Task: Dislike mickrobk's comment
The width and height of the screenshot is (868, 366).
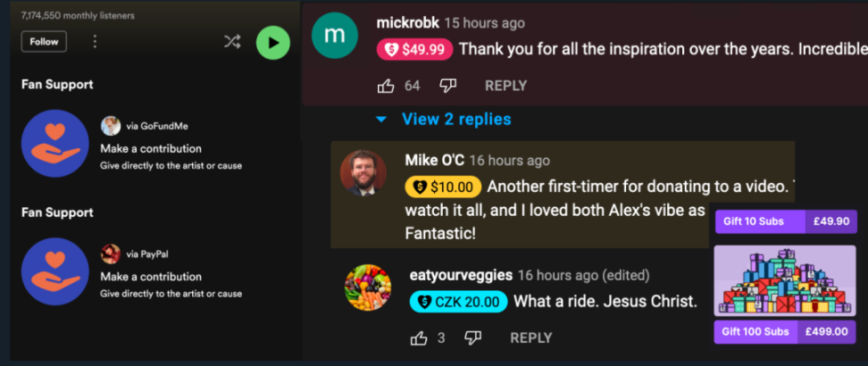Action: [x=447, y=86]
